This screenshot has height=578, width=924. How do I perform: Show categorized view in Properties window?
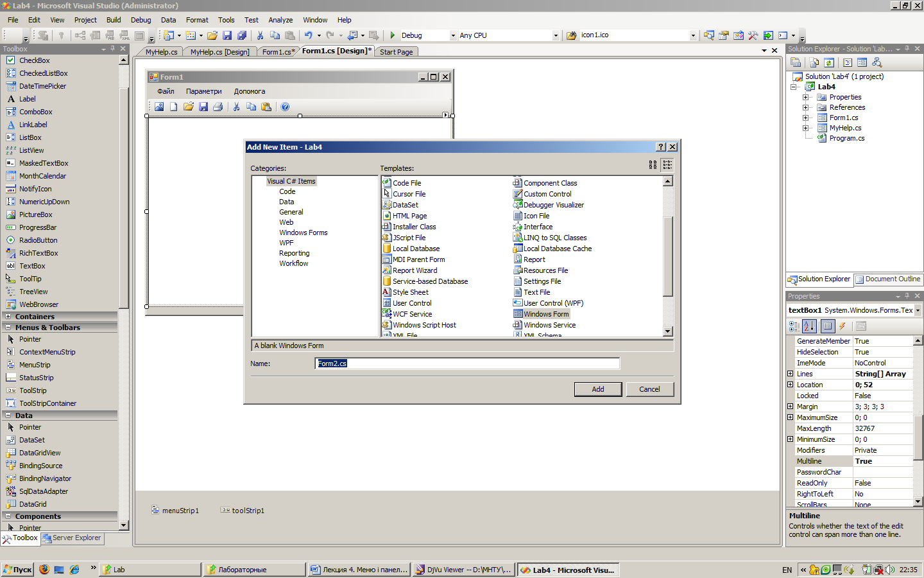pos(794,326)
